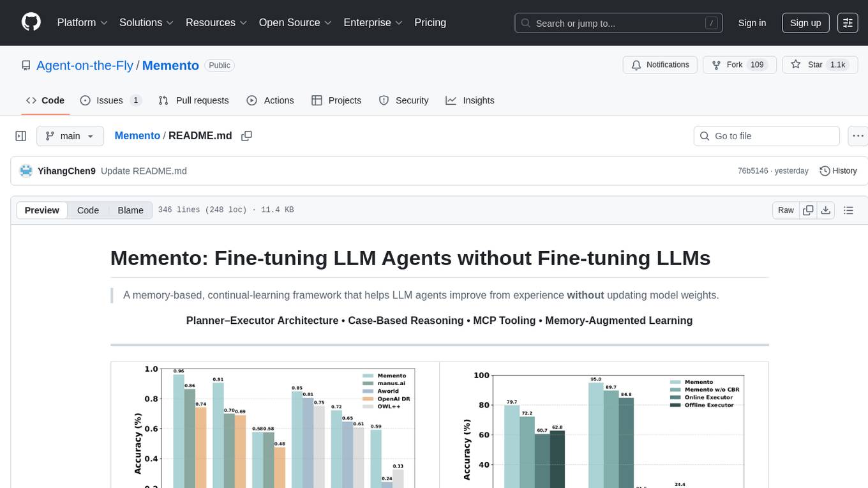Copy the README.md file path
Screen dimensions: 868x488
pos(246,136)
